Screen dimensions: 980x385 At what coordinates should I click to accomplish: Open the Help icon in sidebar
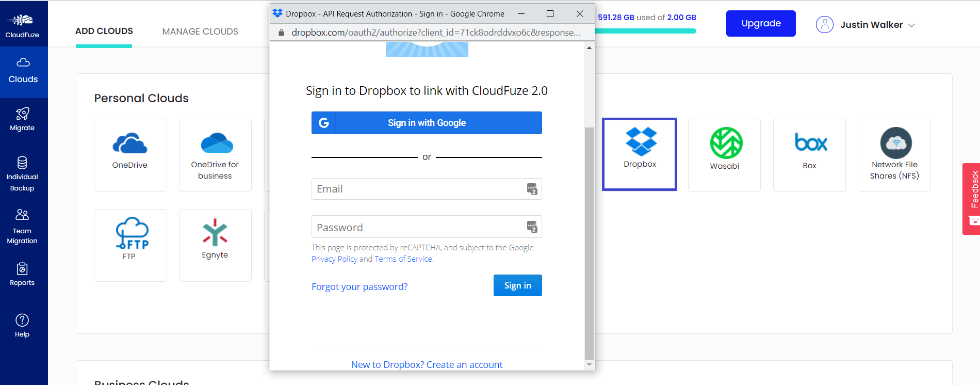[x=22, y=326]
